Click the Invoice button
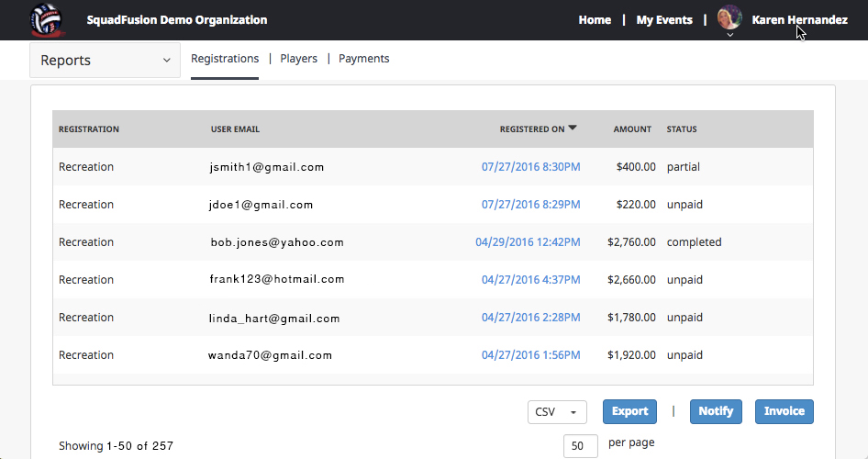This screenshot has width=868, height=459. point(784,411)
